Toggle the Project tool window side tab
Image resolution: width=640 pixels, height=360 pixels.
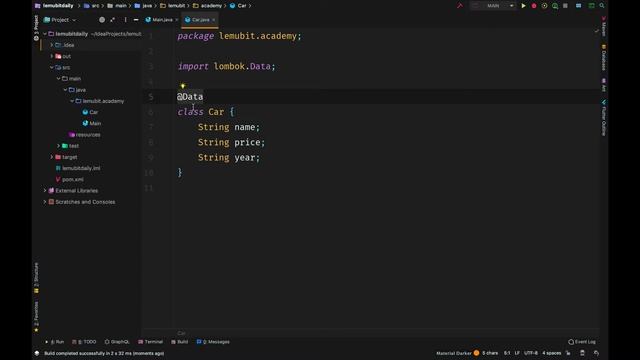[x=36, y=28]
